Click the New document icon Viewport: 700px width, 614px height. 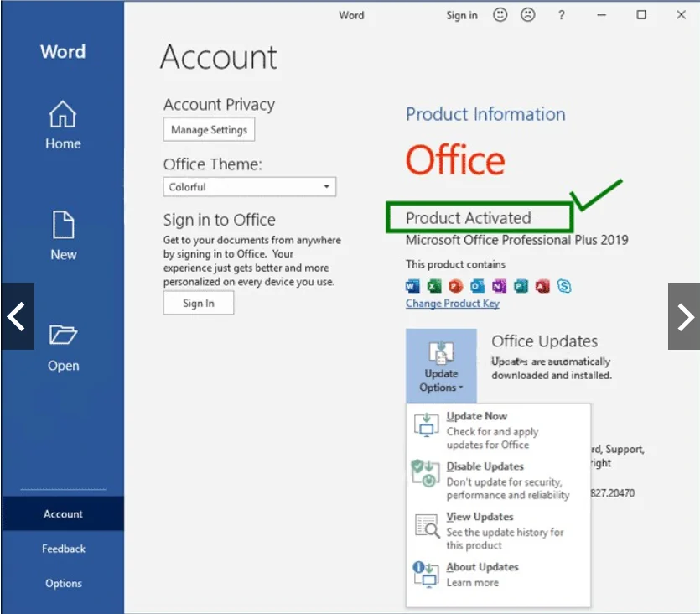63,225
